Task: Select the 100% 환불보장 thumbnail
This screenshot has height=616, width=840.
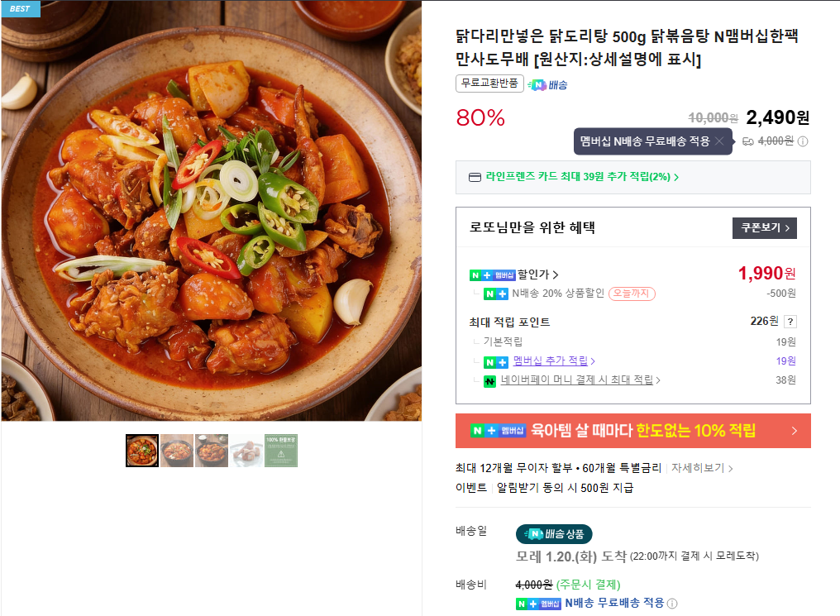Action: click(280, 450)
